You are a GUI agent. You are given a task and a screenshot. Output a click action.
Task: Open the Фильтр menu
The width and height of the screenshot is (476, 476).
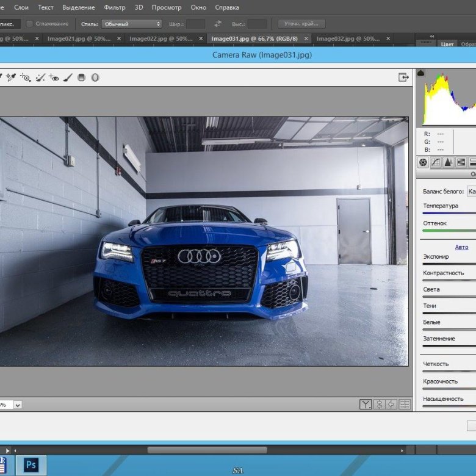click(114, 7)
